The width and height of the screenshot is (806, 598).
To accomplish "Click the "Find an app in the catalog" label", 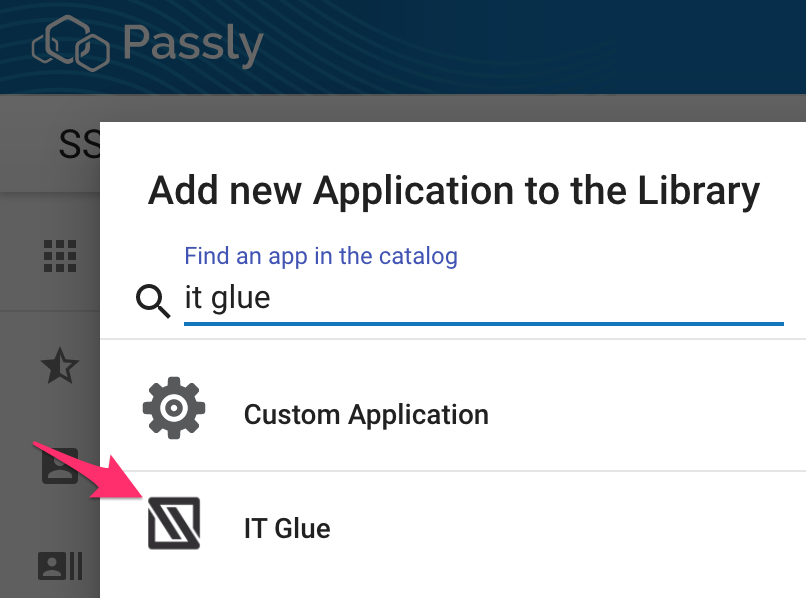I will pyautogui.click(x=321, y=256).
